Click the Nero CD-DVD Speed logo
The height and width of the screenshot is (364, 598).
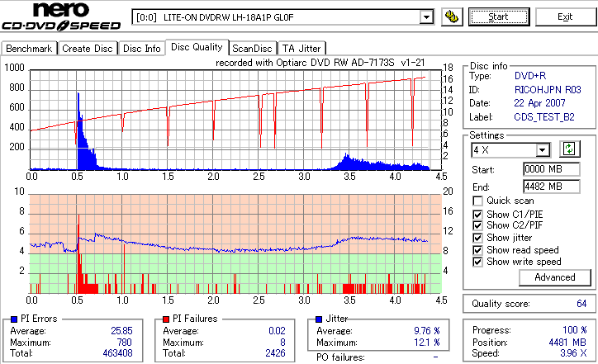pyautogui.click(x=61, y=17)
